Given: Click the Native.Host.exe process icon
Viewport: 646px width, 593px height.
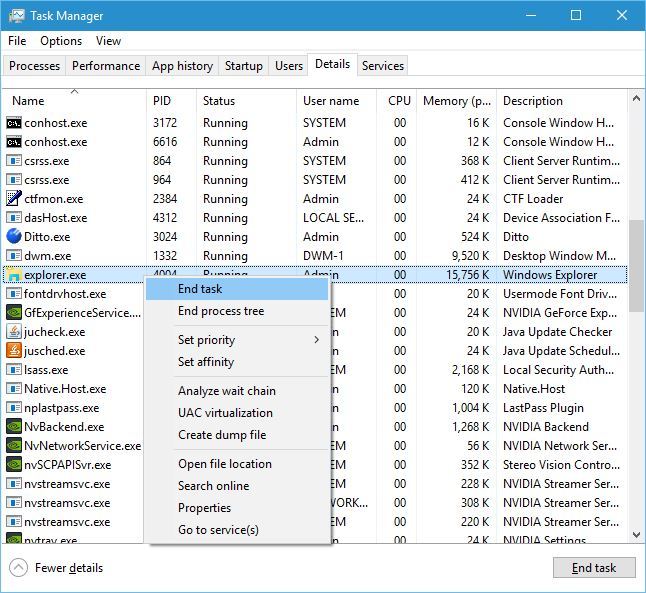Looking at the screenshot, I should point(14,389).
